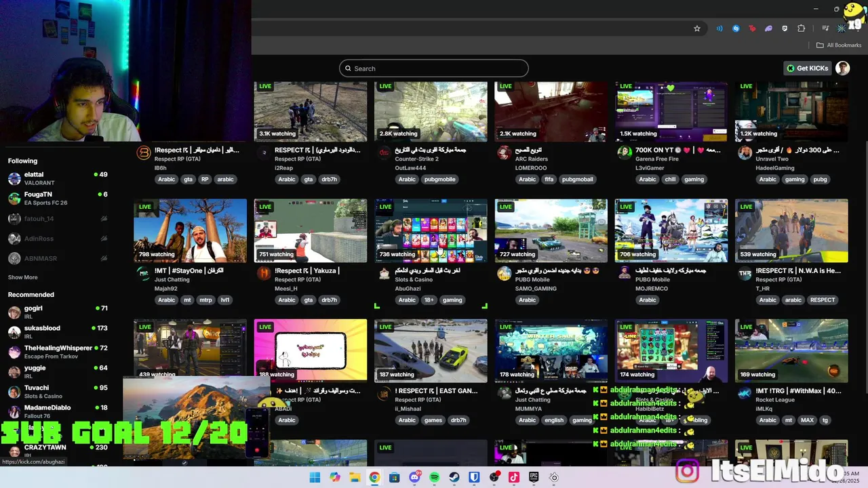Open recommended channel sukasblood
The height and width of the screenshot is (488, 868).
coord(57,332)
